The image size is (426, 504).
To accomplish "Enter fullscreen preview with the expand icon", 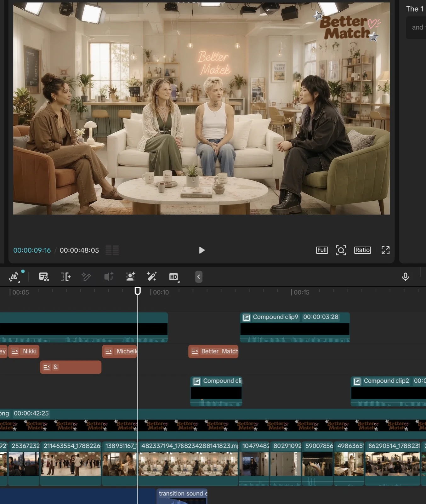I will [x=385, y=250].
